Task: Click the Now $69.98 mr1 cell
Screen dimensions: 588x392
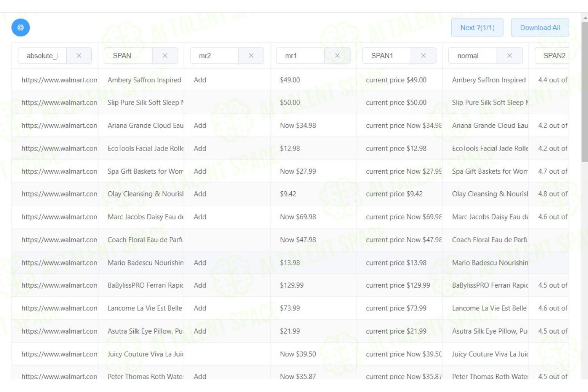Action: pyautogui.click(x=313, y=217)
